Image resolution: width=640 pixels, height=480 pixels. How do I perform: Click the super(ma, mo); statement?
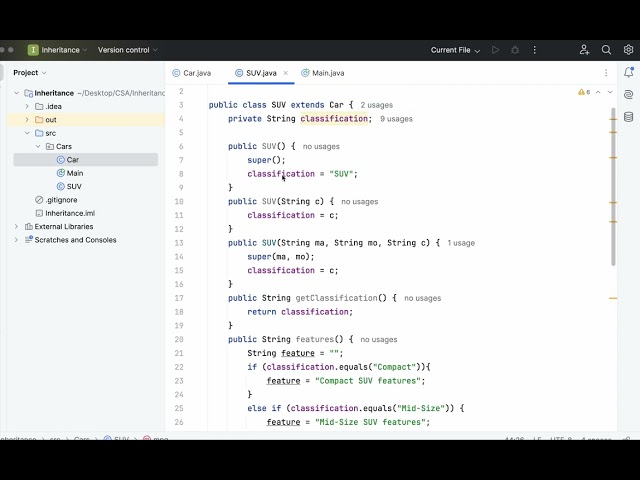[x=281, y=257]
